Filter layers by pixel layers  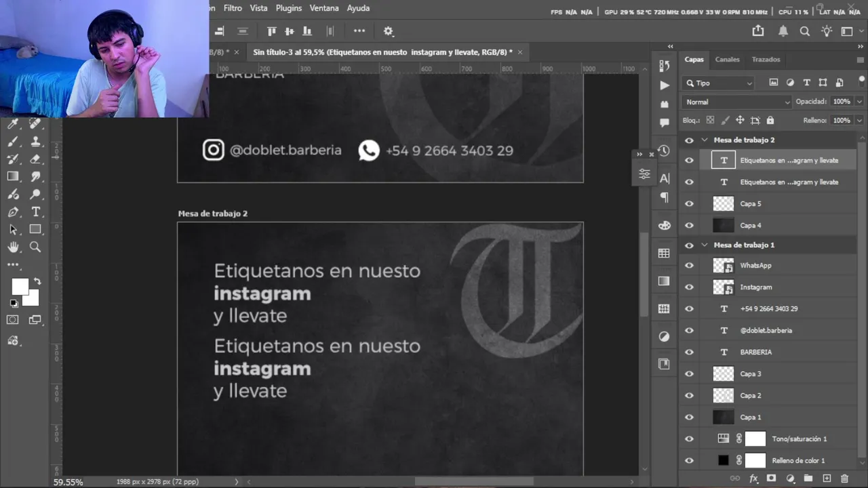[x=774, y=83]
